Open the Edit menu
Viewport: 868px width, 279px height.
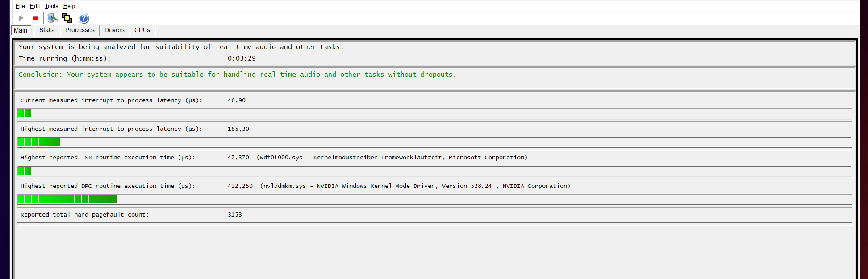(x=35, y=6)
